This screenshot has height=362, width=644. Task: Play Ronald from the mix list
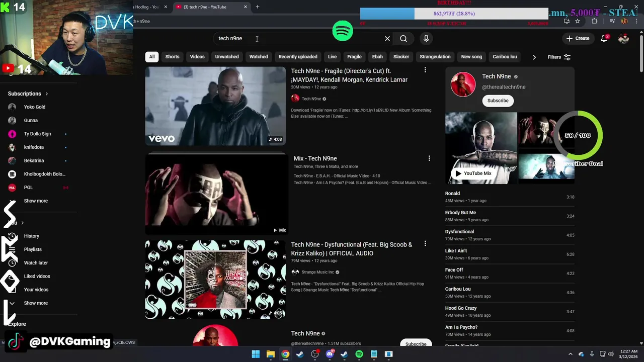[510, 197]
